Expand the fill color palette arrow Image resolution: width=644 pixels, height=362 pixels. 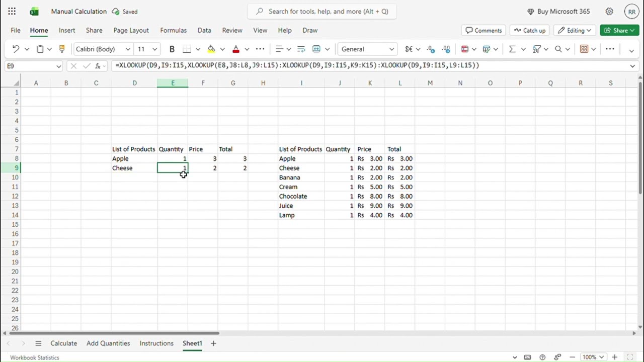[x=222, y=49]
